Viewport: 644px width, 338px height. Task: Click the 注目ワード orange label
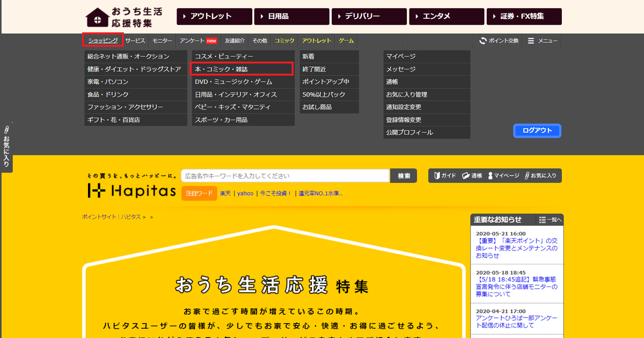[x=199, y=193]
